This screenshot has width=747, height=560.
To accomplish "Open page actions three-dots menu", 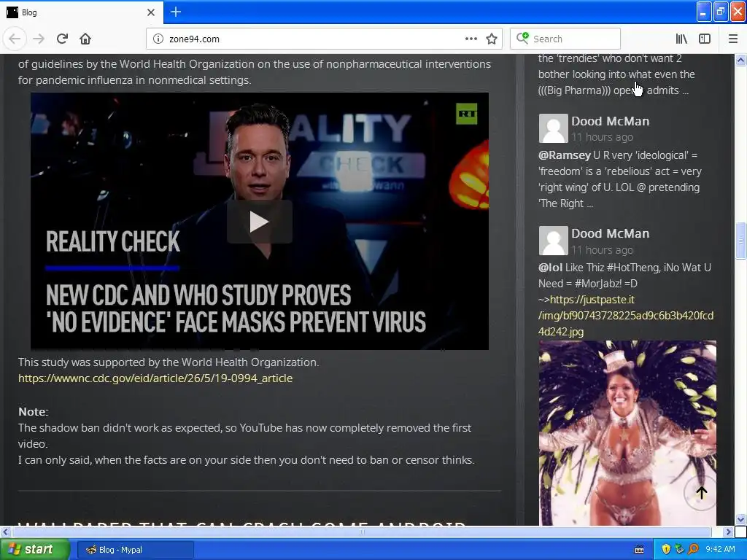I will pos(471,39).
